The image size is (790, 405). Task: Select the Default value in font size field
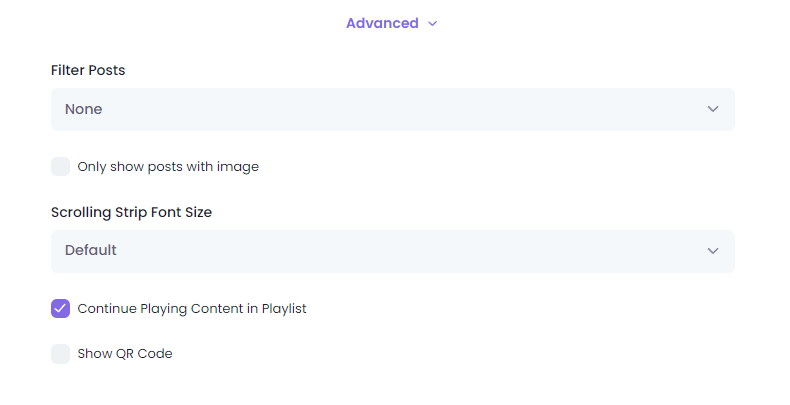coord(91,250)
